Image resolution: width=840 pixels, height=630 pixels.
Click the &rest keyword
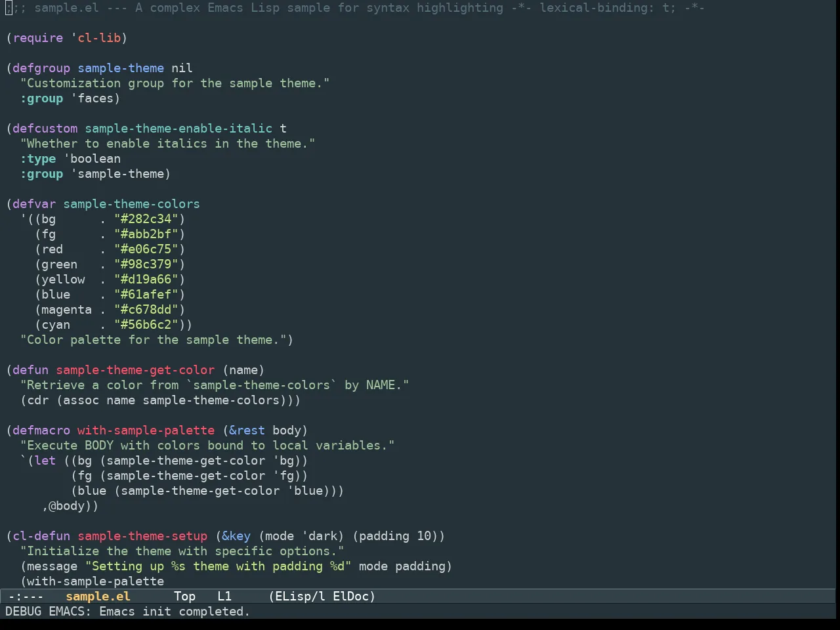(247, 430)
